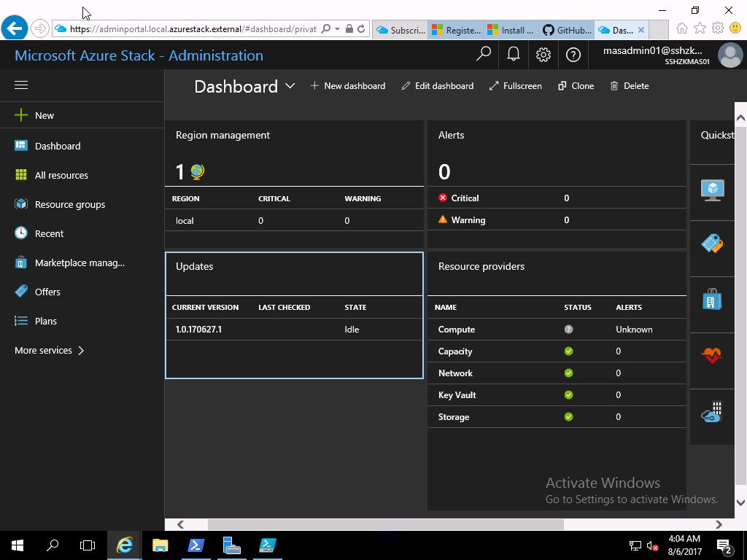The height and width of the screenshot is (560, 747).
Task: Delete the current dashboard
Action: click(x=630, y=86)
